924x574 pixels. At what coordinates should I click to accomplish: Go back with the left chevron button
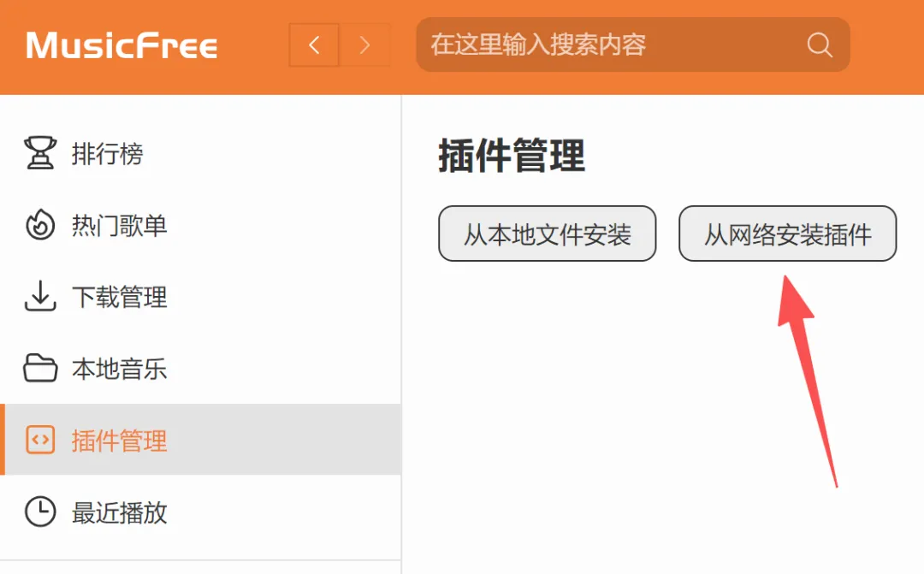click(x=314, y=45)
